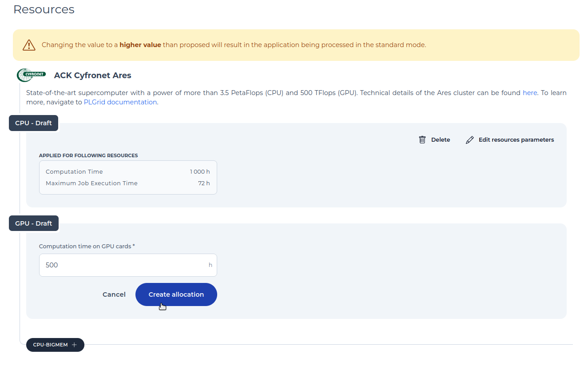Add the CPU-BIGMEM resource
588x366 pixels.
point(55,345)
